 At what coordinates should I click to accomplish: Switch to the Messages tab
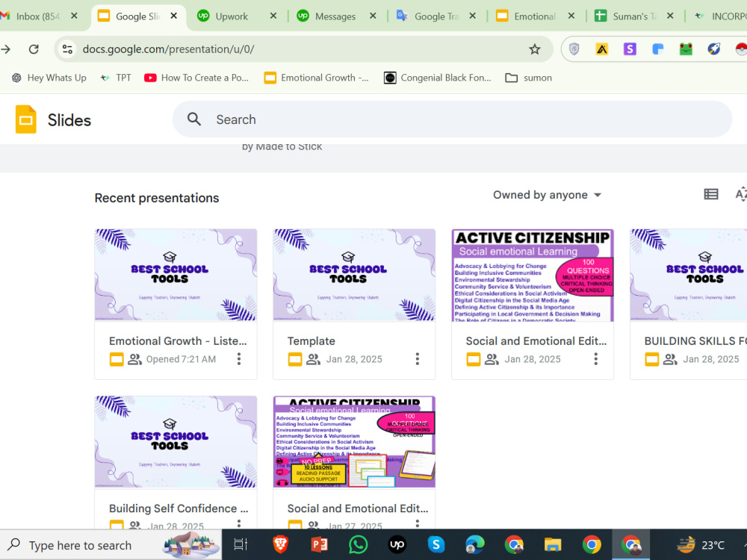(x=335, y=16)
